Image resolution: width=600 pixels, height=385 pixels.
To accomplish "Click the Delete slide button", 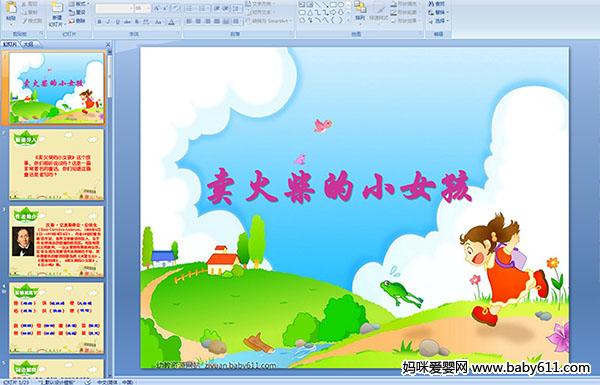I will 77,21.
